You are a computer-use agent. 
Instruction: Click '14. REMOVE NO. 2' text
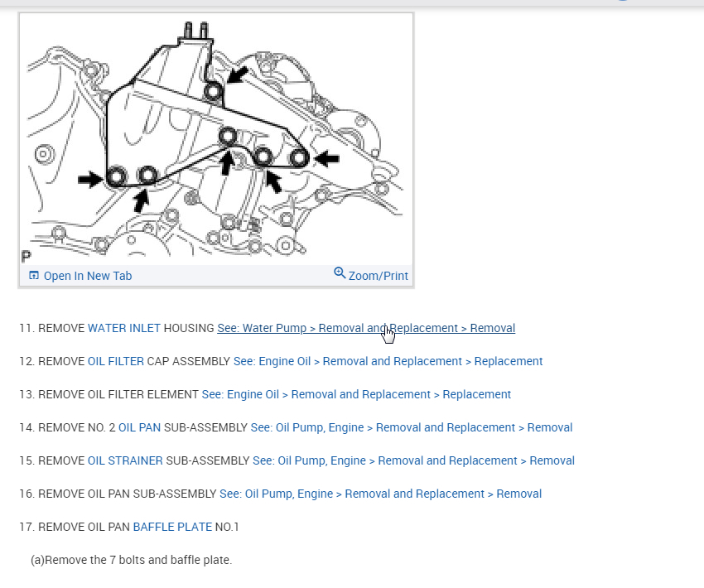click(x=67, y=427)
